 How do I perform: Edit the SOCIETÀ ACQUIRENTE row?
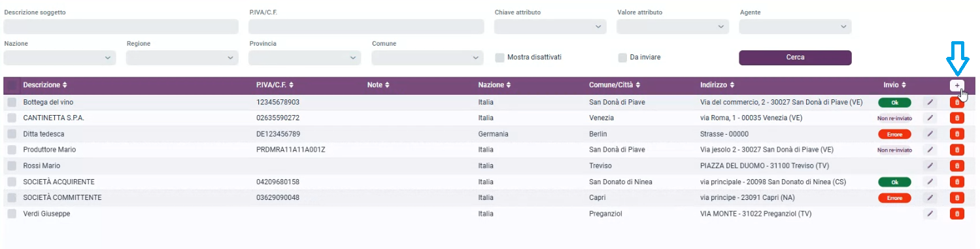point(930,182)
